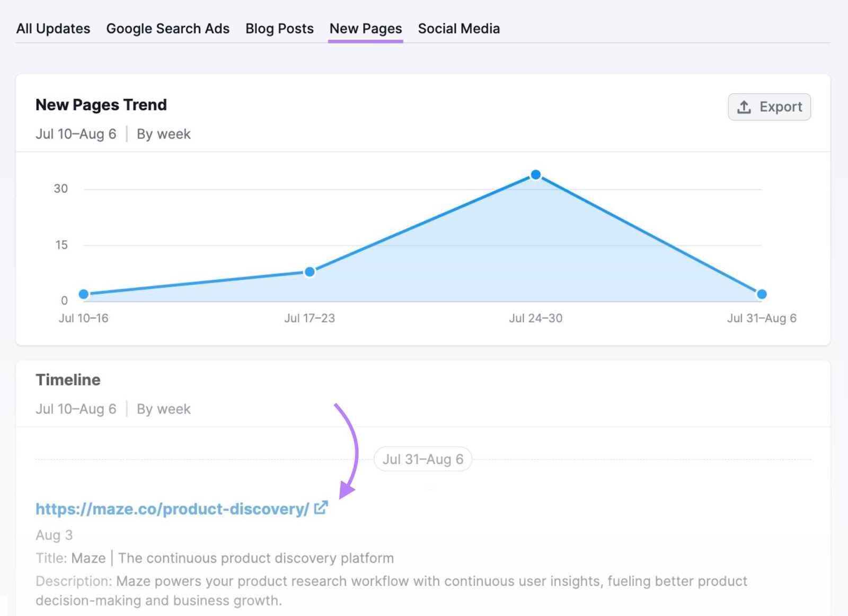Click the New Pages Trend heading
The image size is (848, 616).
click(x=101, y=105)
